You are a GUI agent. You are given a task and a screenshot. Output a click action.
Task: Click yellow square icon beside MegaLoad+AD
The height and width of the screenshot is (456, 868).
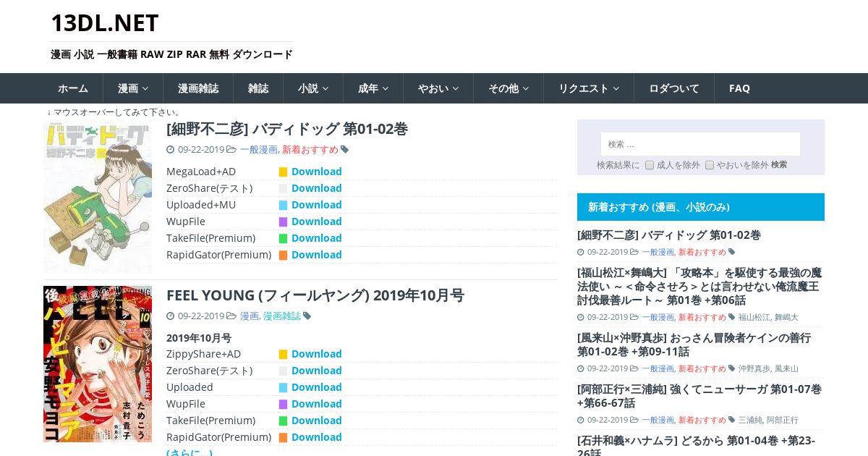(284, 172)
